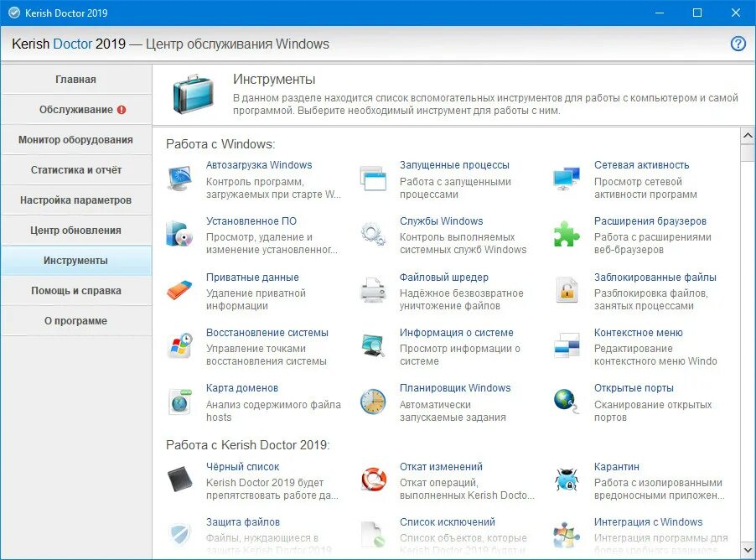
Task: Open Настройка параметров
Action: [75, 200]
